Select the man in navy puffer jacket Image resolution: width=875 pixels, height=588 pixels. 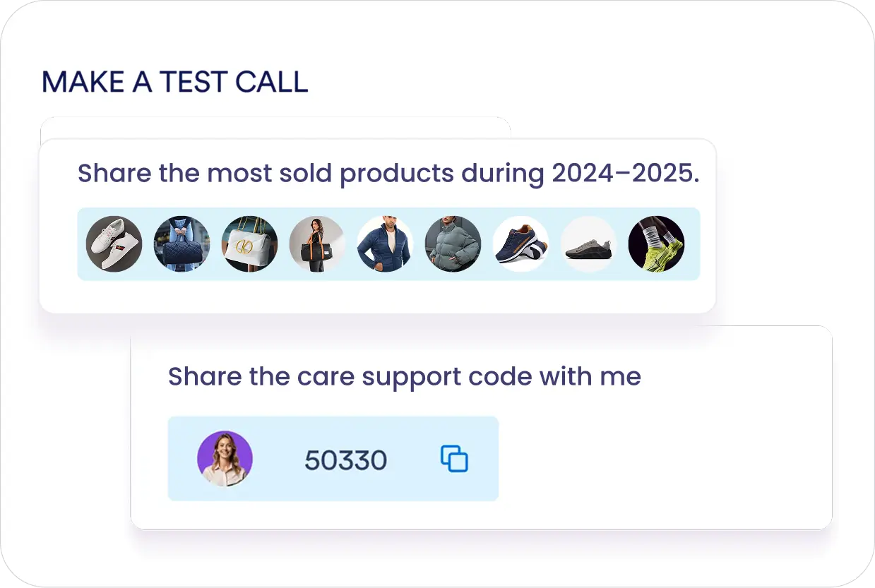(385, 244)
